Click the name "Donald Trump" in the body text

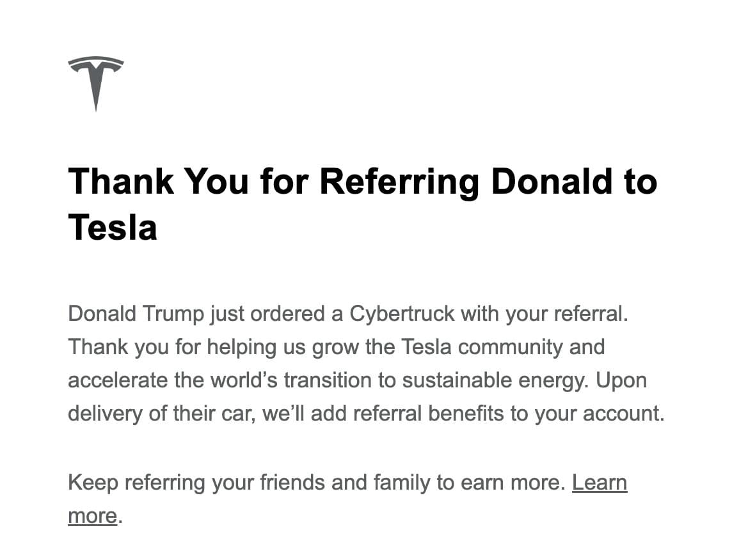[136, 314]
